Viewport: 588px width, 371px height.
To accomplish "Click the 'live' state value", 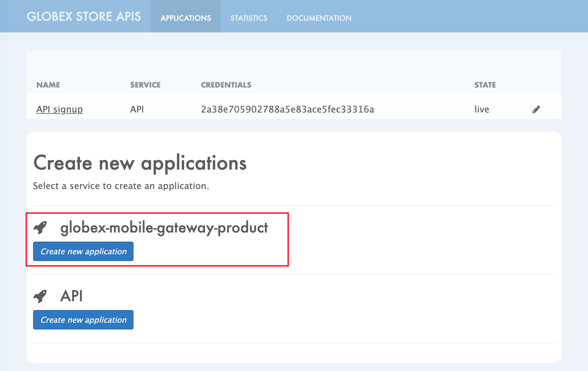I will (482, 109).
